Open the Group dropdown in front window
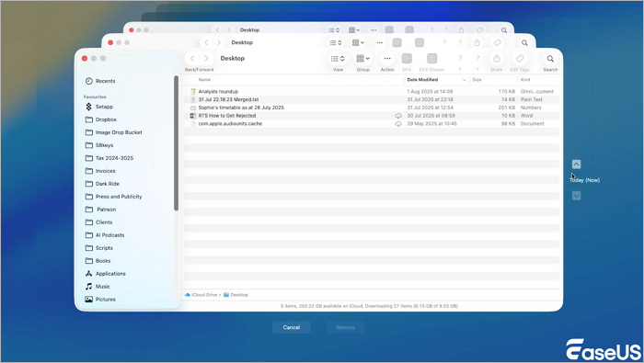Screen dimensions: 644x363 point(363,59)
